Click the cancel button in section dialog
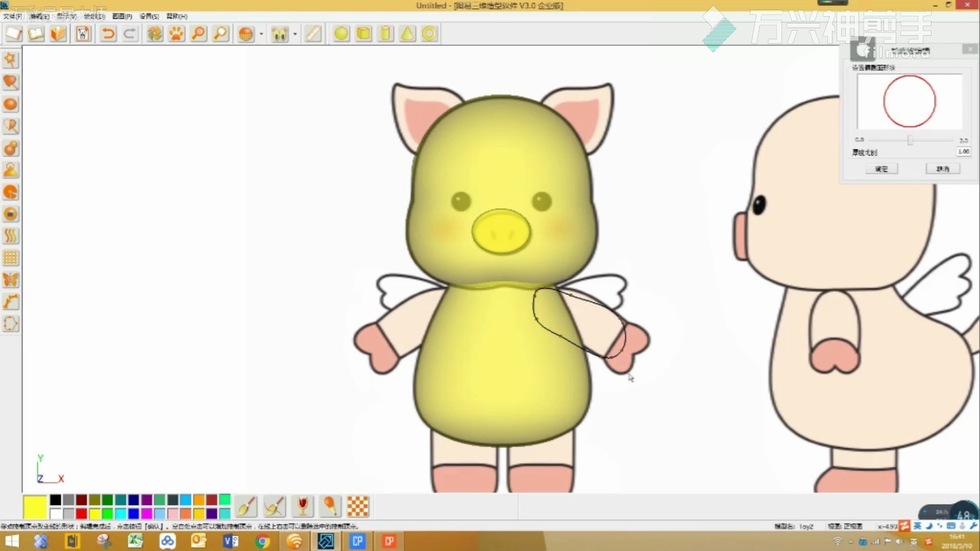Screen dimensions: 980x551 point(943,169)
